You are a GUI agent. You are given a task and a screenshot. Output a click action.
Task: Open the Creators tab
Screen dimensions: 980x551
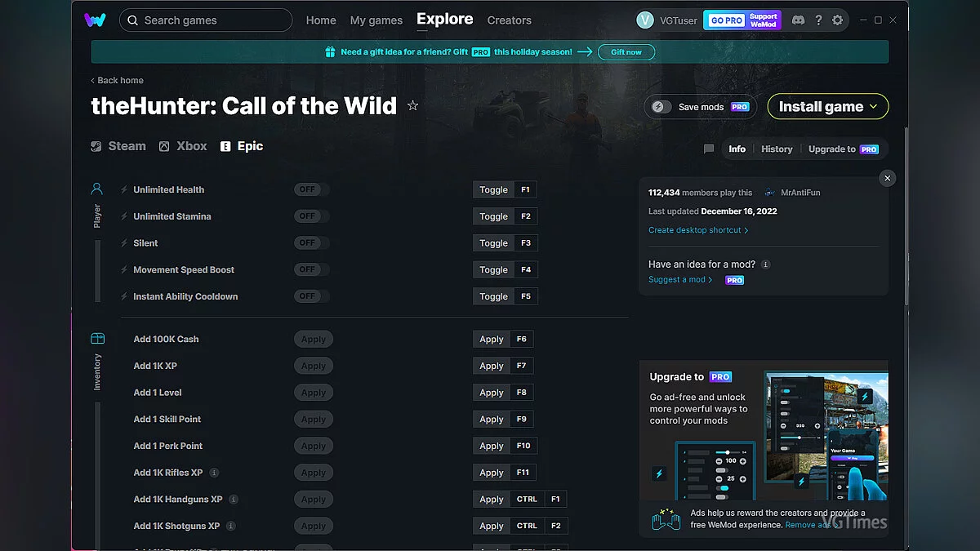tap(510, 20)
